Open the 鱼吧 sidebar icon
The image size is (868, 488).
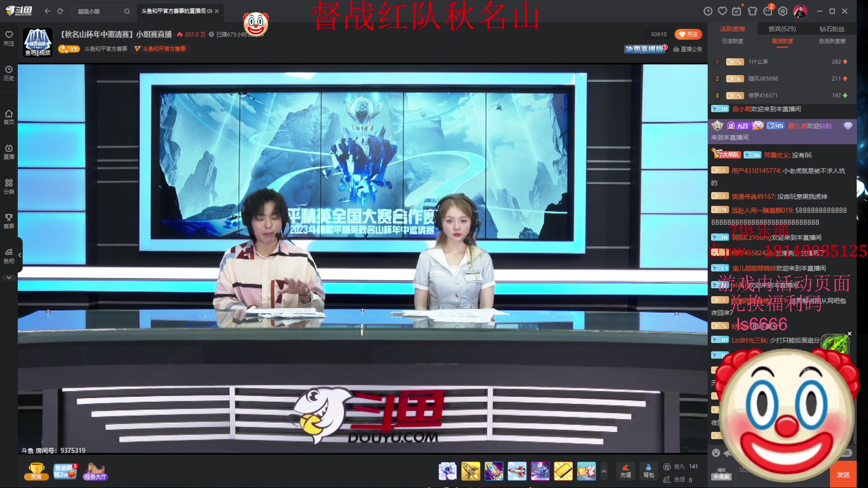[9, 256]
